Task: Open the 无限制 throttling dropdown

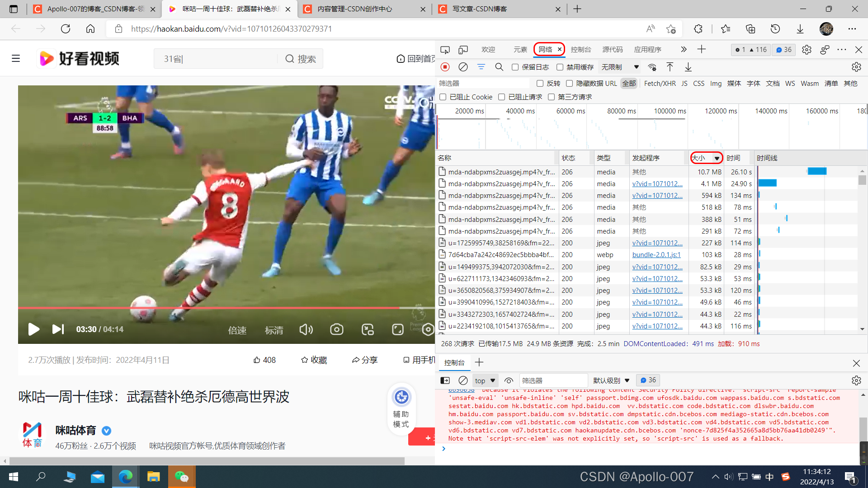Action: tap(620, 67)
